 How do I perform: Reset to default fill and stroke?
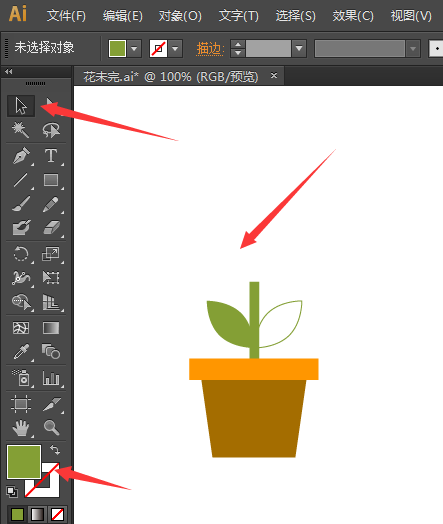[x=12, y=492]
